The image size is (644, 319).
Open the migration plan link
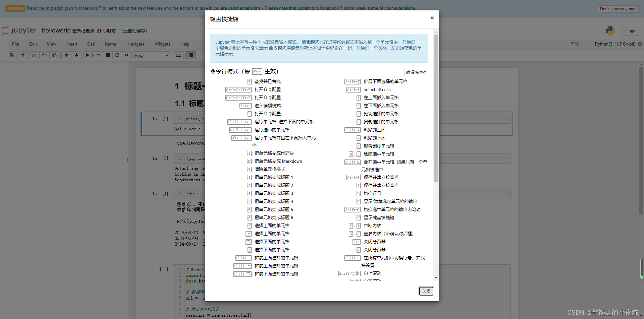click(x=56, y=8)
